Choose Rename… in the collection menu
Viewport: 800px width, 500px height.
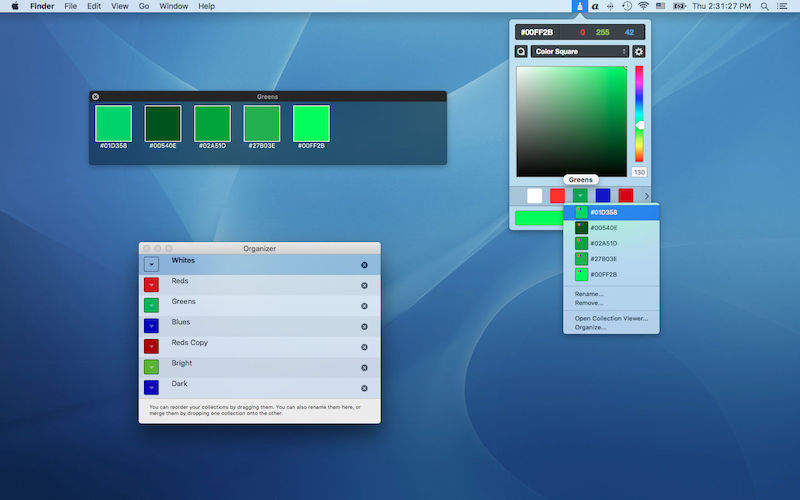click(589, 294)
